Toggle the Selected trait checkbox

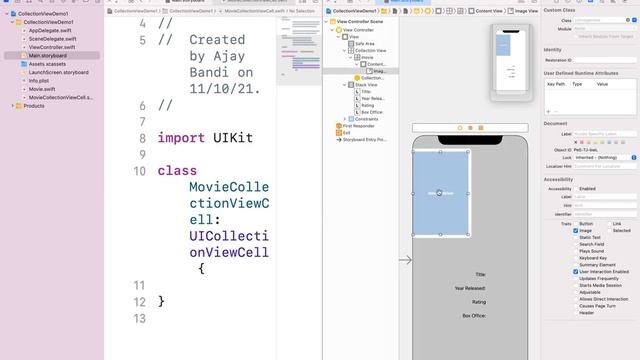[609, 231]
